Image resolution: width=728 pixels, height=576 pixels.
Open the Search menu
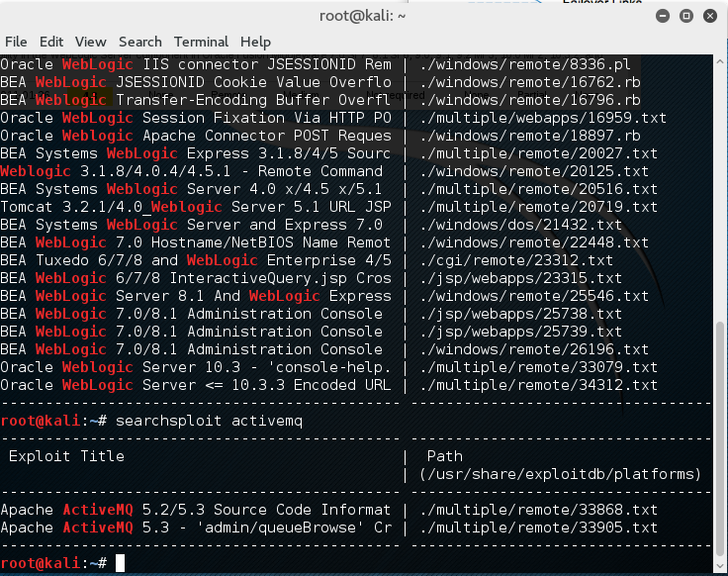tap(140, 42)
